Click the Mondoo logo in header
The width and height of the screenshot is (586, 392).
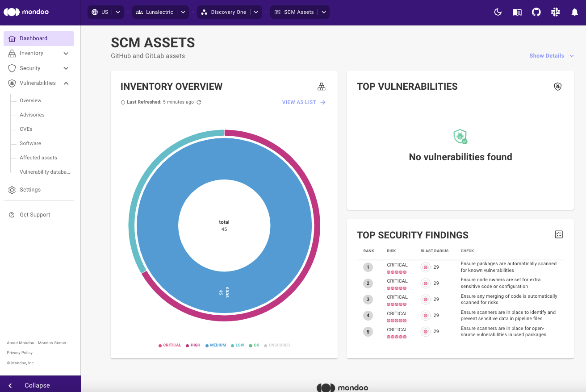pos(26,12)
